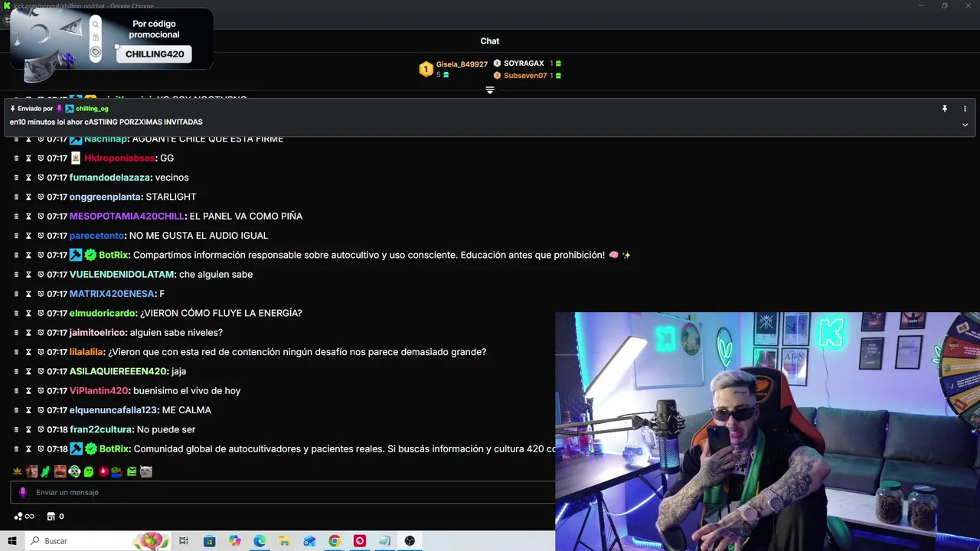Click 'che alguien sabe' message text
The height and width of the screenshot is (551, 980).
(216, 275)
